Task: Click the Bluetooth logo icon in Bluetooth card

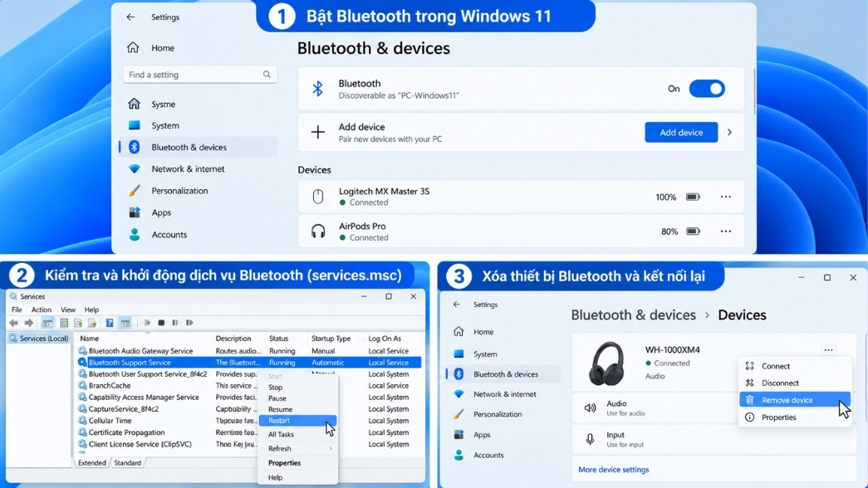Action: pyautogui.click(x=318, y=89)
